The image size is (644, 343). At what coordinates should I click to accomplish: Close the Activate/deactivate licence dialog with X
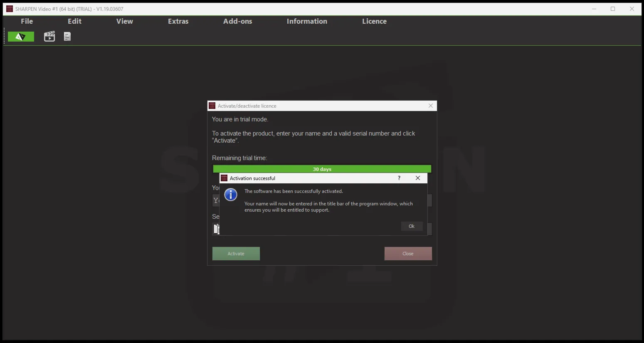point(431,106)
